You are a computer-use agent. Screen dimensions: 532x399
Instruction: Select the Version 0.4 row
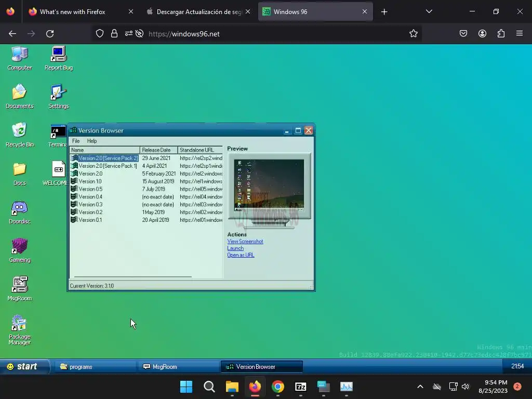[146, 197]
